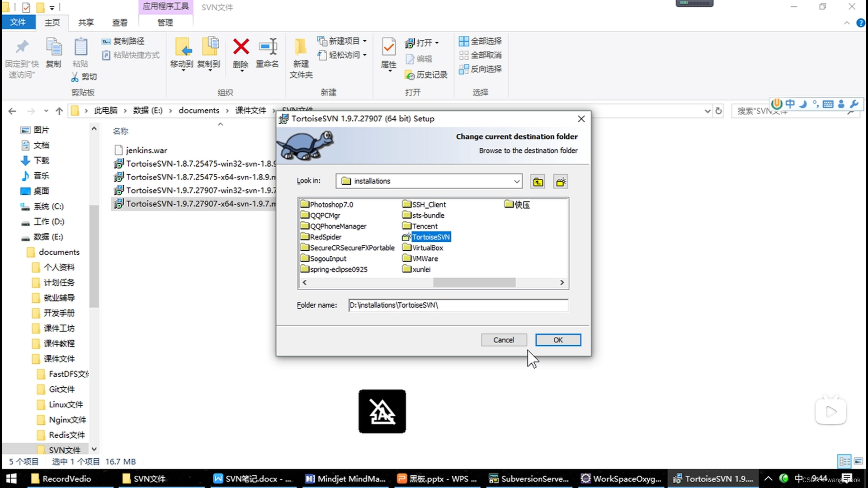Select the Photoshop7.0 folder
Screen dimensions: 868x488
point(327,204)
